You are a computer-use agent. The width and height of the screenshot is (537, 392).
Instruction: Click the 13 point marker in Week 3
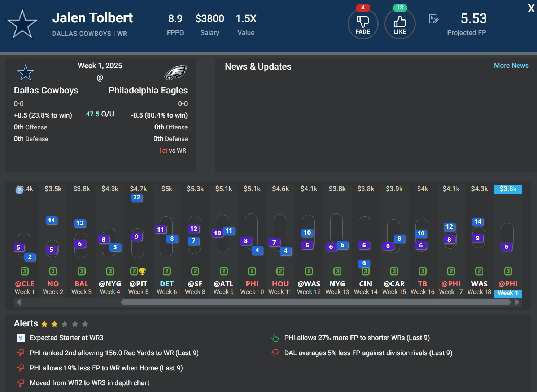pyautogui.click(x=80, y=223)
